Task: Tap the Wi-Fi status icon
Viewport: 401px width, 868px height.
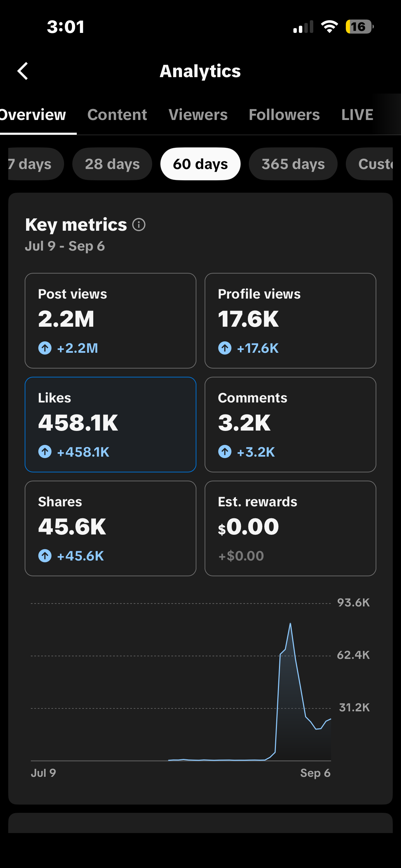Action: point(329,26)
